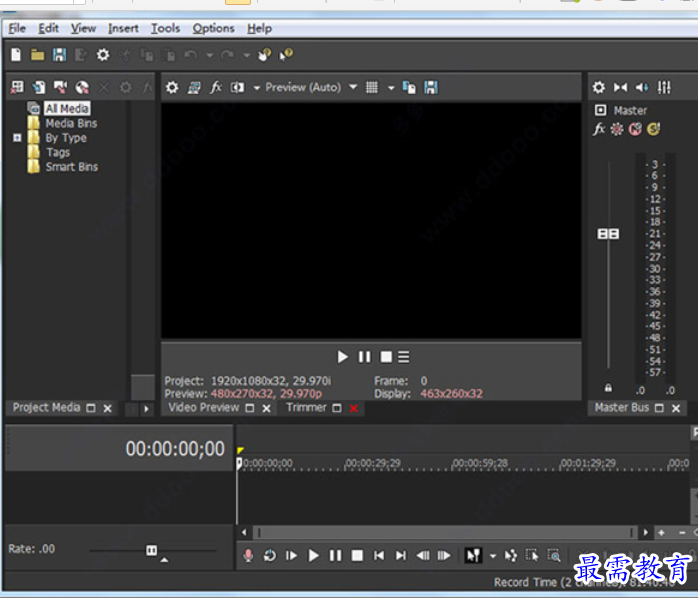Switch to the Trimmer tab

point(306,407)
